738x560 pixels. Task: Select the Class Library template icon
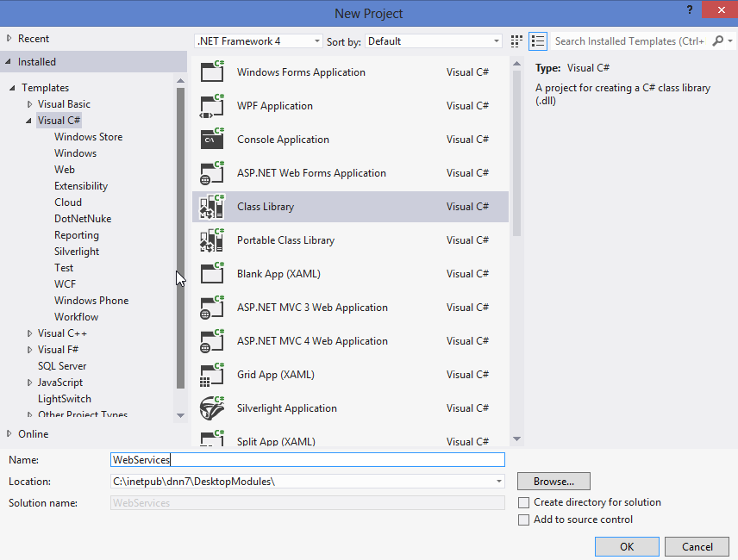[x=212, y=207]
